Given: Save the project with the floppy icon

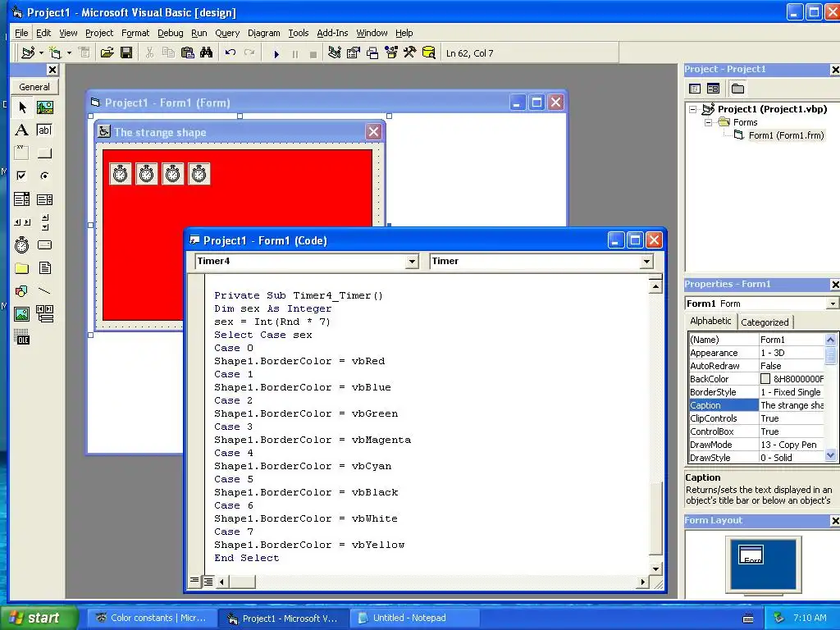Looking at the screenshot, I should coord(126,53).
